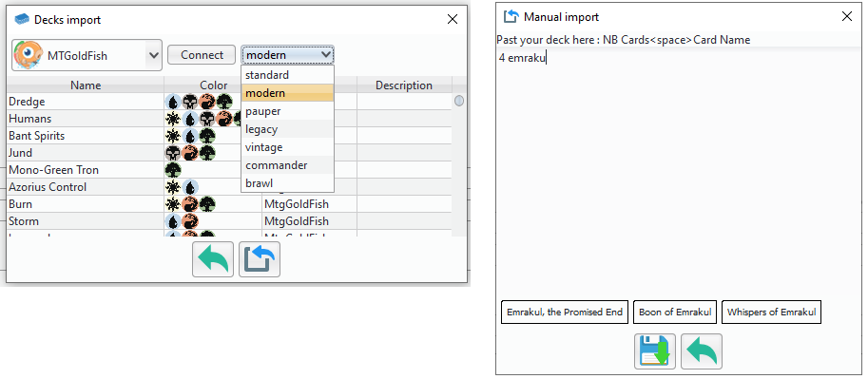The height and width of the screenshot is (379, 868).
Task: Click the Connect button
Action: tap(202, 55)
